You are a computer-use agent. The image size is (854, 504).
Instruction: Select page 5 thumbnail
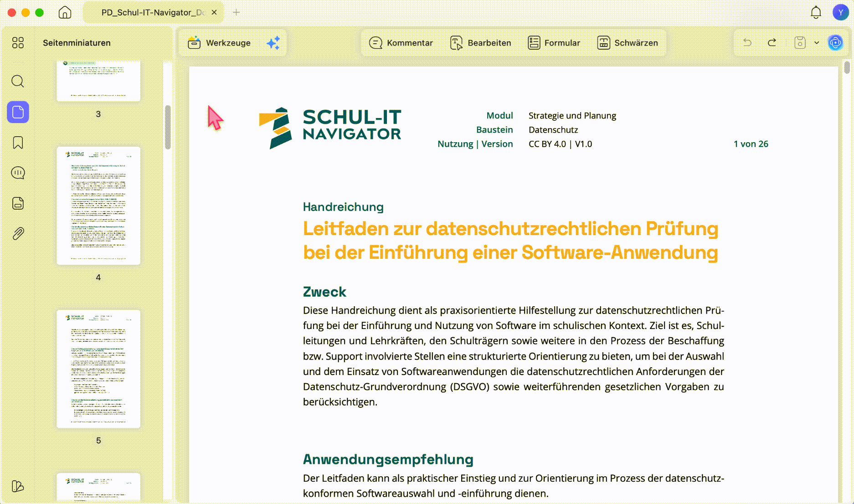tap(98, 369)
